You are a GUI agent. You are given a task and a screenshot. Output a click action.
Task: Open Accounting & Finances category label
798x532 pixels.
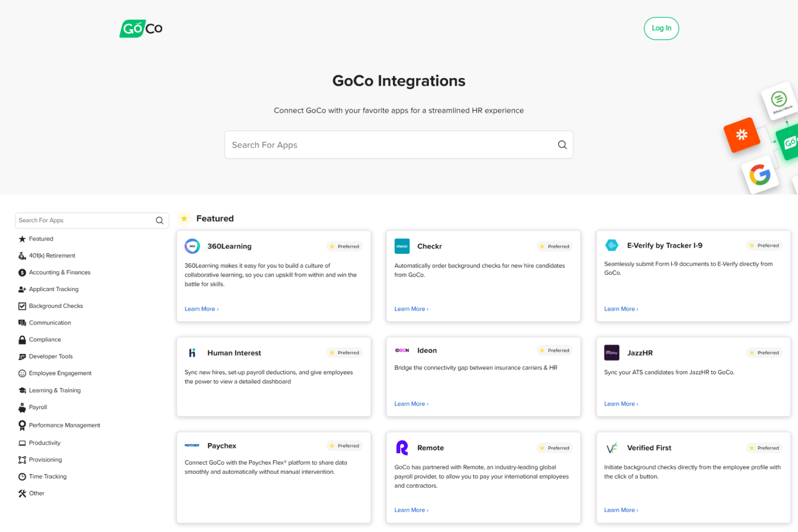pyautogui.click(x=60, y=273)
